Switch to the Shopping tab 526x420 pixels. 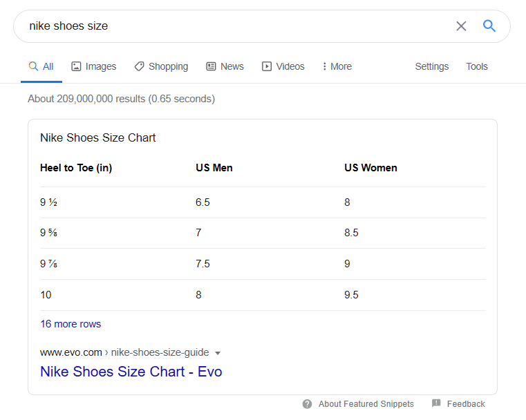coord(161,66)
